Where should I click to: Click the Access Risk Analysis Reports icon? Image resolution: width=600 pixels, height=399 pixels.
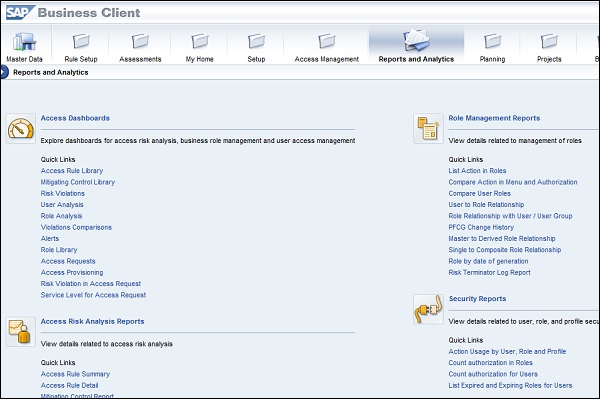(x=21, y=332)
